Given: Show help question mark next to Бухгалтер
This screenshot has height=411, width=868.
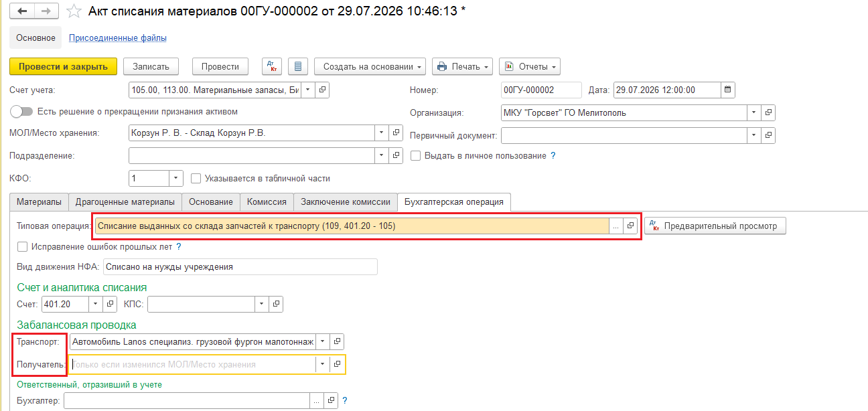Looking at the screenshot, I should tap(344, 400).
